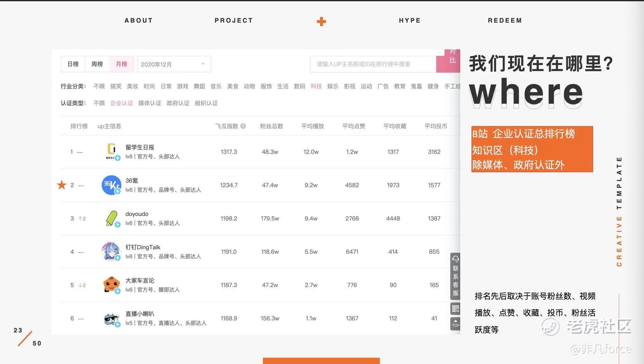This screenshot has height=364, width=644.
Task: Open REDEEM in the top navigation
Action: 505,20
